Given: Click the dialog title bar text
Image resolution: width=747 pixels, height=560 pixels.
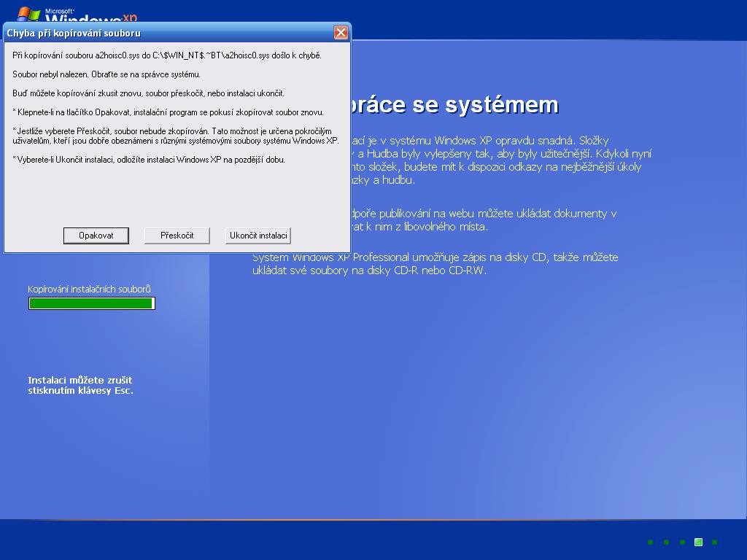Looking at the screenshot, I should click(74, 33).
